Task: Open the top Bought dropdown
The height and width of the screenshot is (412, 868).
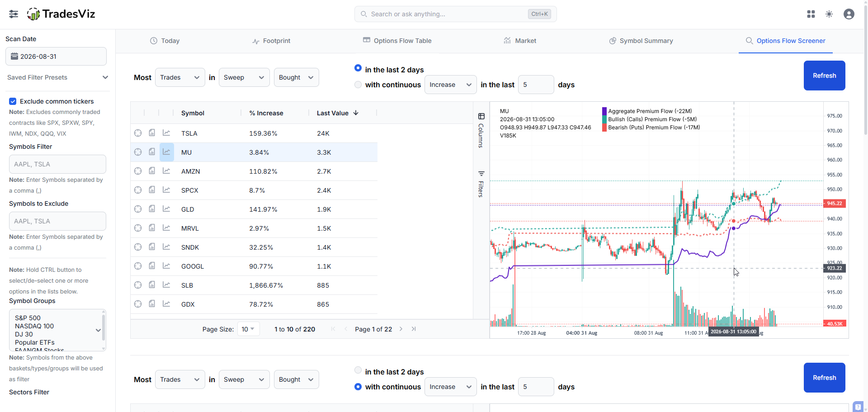Action: pos(296,77)
